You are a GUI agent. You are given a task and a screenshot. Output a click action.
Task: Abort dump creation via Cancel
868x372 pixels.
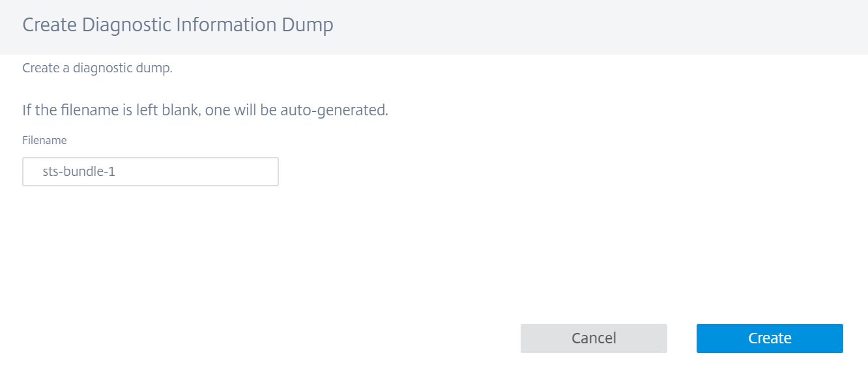(x=594, y=338)
